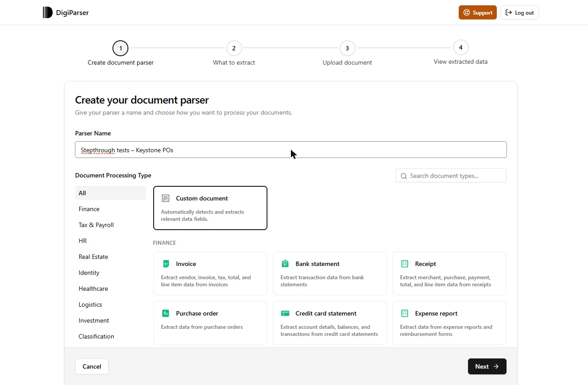This screenshot has width=588, height=385.
Task: Go to step 1 circle
Action: [x=120, y=48]
